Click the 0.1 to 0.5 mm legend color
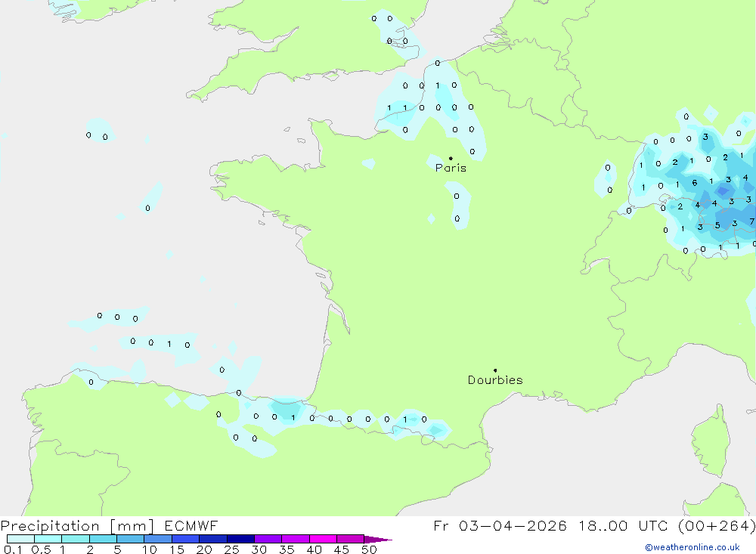 pyautogui.click(x=20, y=539)
